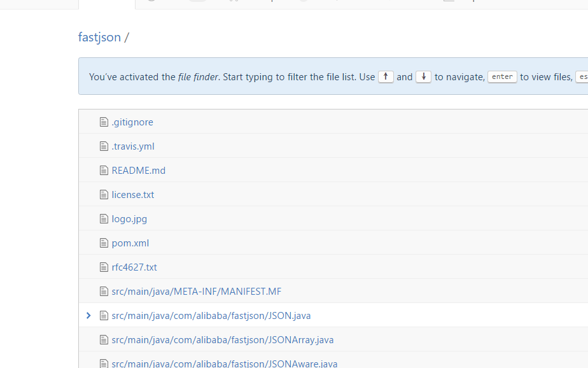Expand the JSON.java row chevron

[88, 315]
